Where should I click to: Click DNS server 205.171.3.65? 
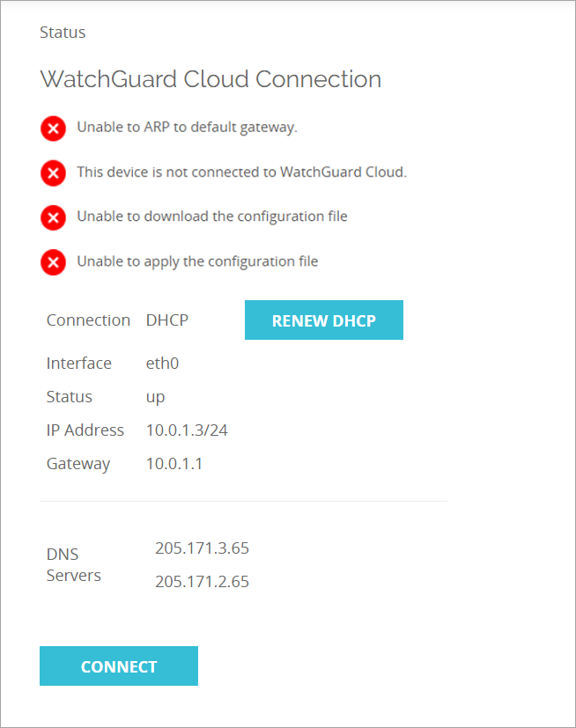pyautogui.click(x=202, y=548)
